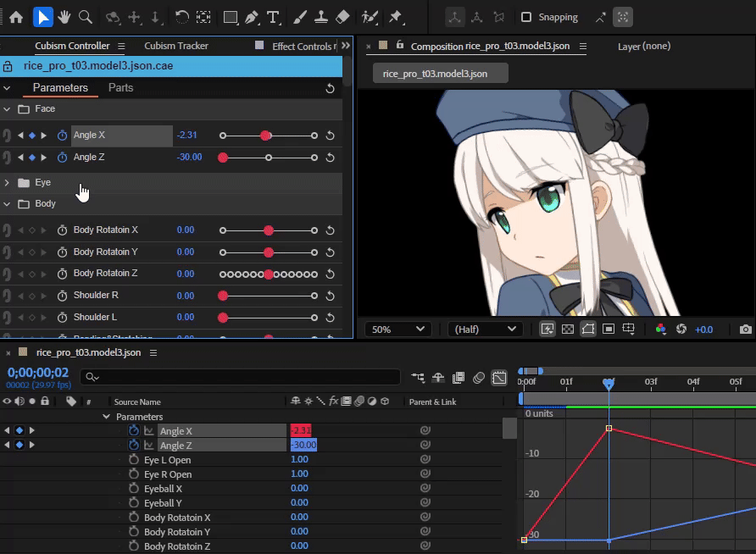756x554 pixels.
Task: Click the Angle X slider handle
Action: 265,136
